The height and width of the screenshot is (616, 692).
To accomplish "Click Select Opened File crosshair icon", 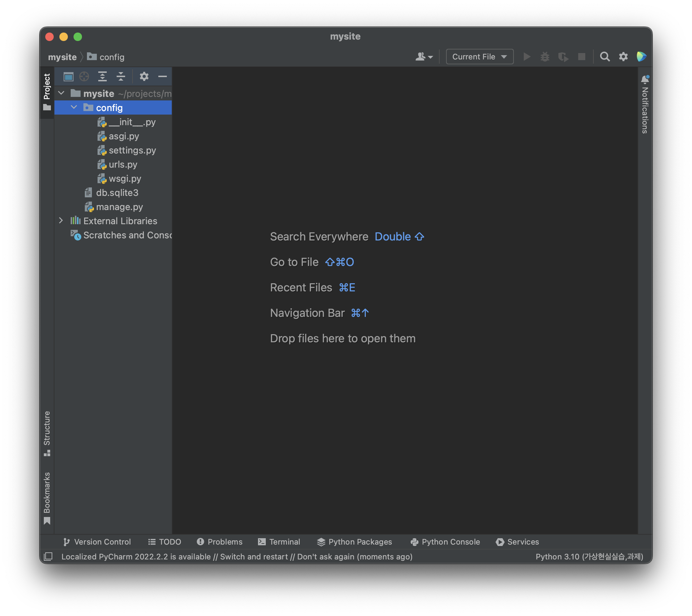I will point(84,76).
